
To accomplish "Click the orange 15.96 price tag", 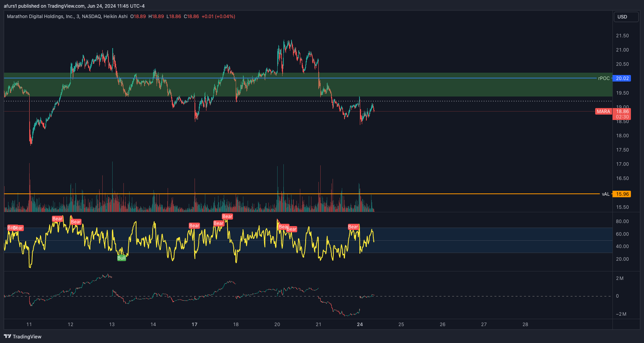I will pyautogui.click(x=622, y=194).
